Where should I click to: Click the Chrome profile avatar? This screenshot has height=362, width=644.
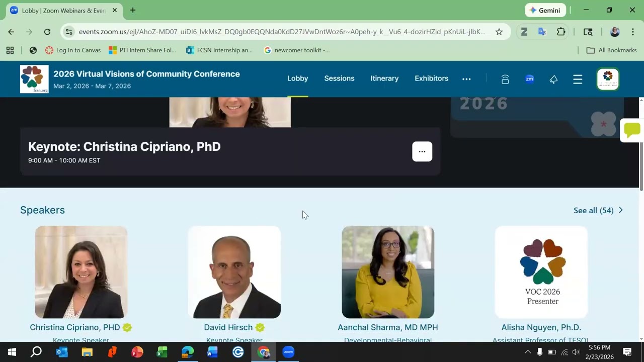[615, 32]
